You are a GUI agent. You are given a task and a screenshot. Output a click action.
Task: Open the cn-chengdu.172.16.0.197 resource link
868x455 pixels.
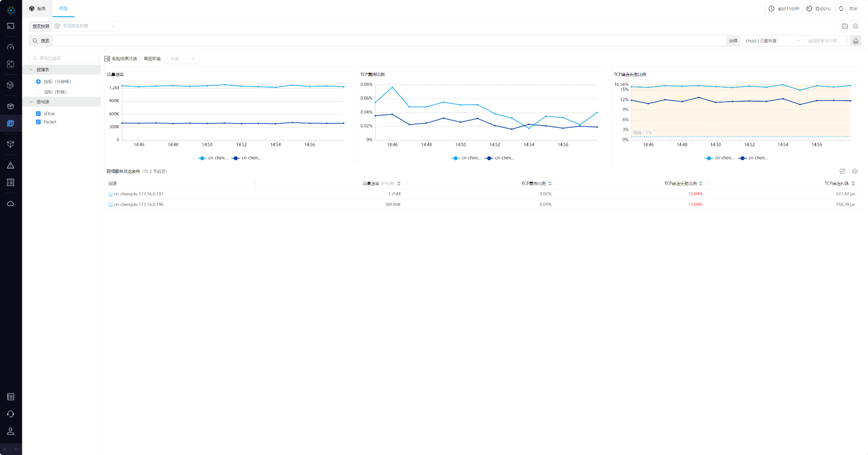pyautogui.click(x=139, y=194)
